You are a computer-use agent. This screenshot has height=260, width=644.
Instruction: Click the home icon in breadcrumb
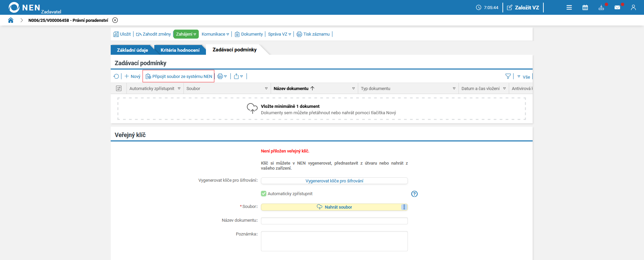pyautogui.click(x=11, y=20)
